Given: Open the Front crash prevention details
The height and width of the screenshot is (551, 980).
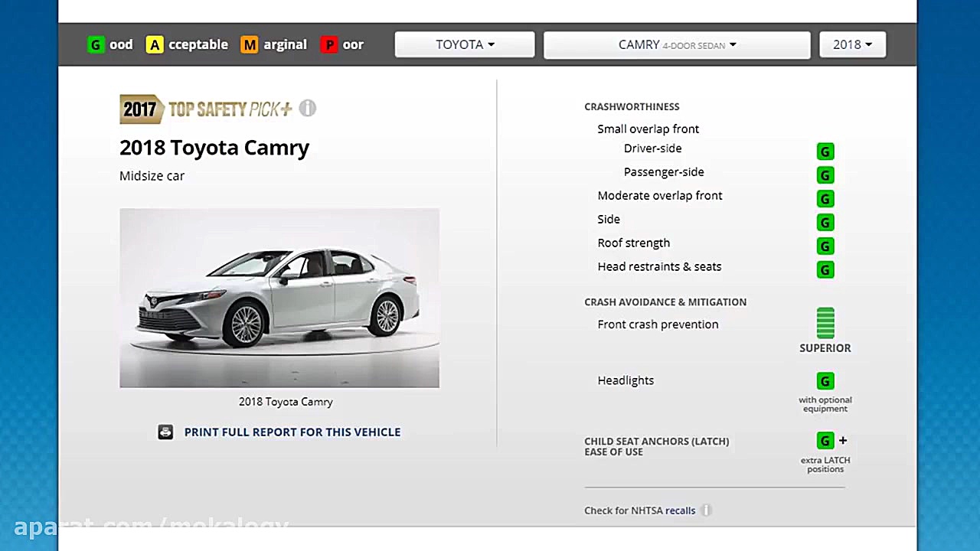Looking at the screenshot, I should click(658, 324).
